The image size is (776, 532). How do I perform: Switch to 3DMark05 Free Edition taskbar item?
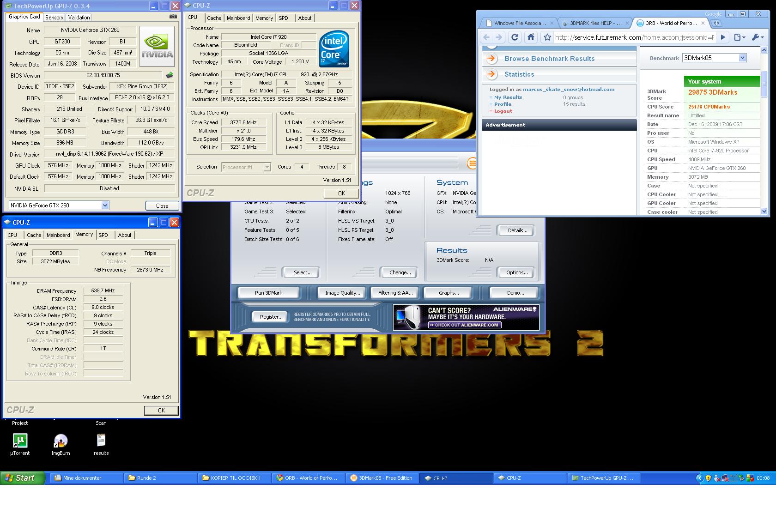[x=382, y=478]
